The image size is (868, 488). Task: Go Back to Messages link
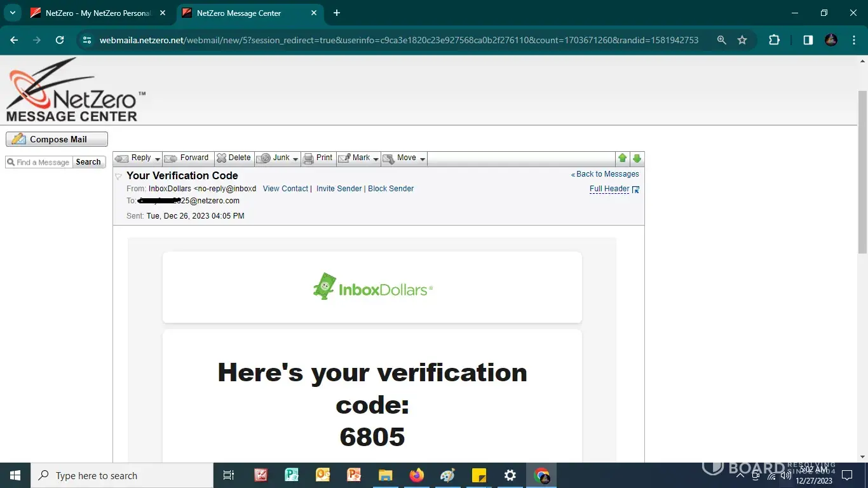point(607,174)
